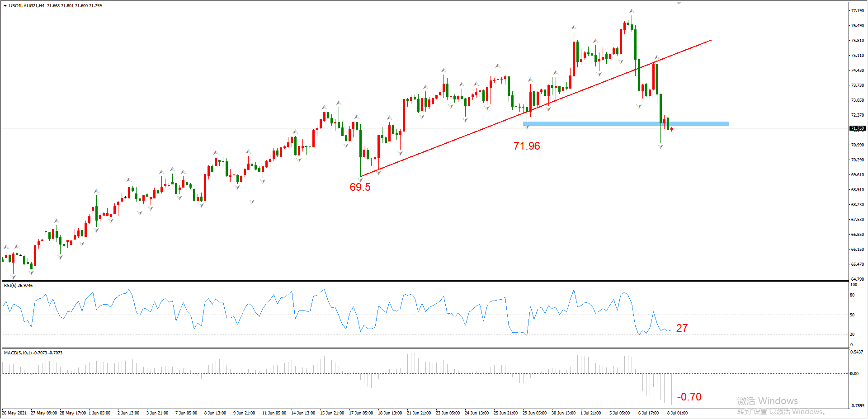Click the MACD zero level 0.00 label

coord(854,374)
